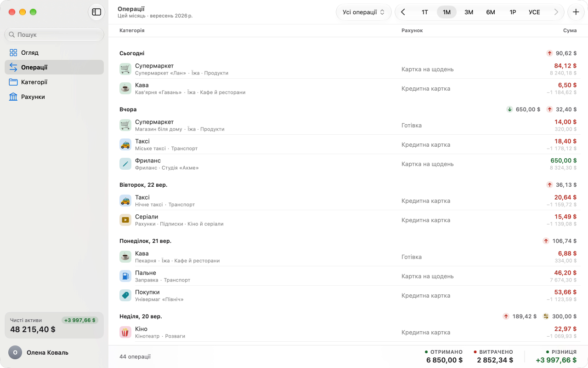This screenshot has height=368, width=588.
Task: Click the Понеділок, 21 вер. date header
Action: (145, 241)
